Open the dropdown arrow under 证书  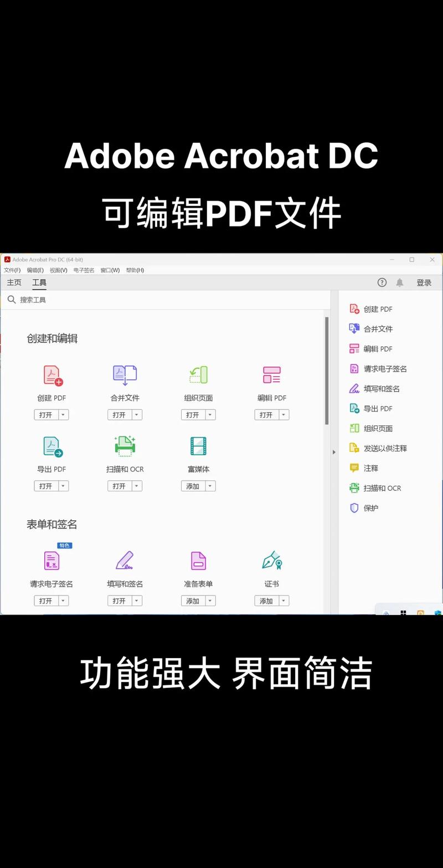tap(284, 601)
